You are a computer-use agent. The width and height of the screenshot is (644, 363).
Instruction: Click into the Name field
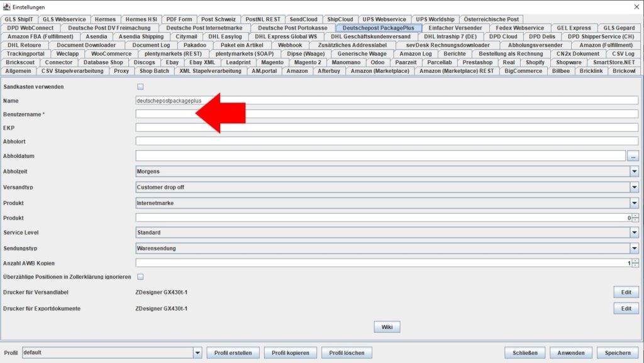[x=387, y=101]
